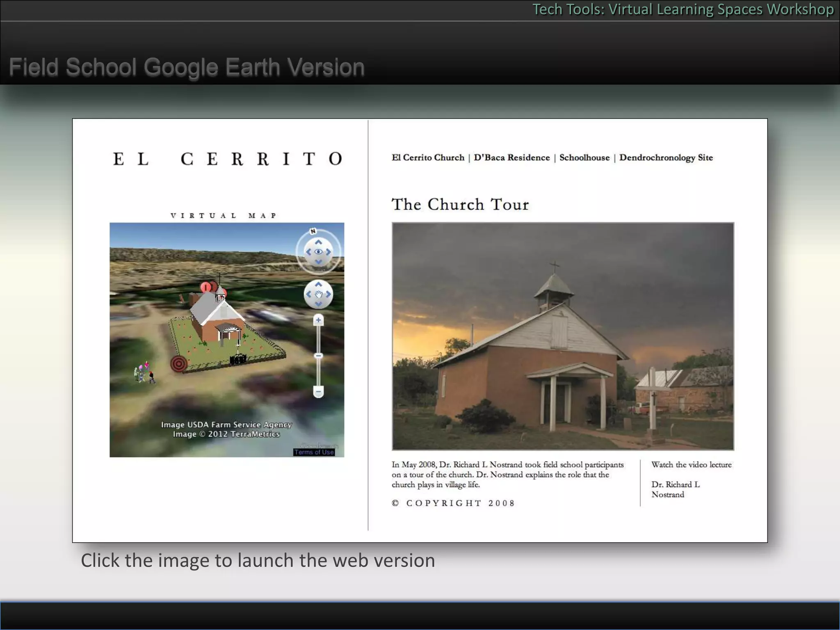Pan map up with hand joystick

click(x=318, y=285)
